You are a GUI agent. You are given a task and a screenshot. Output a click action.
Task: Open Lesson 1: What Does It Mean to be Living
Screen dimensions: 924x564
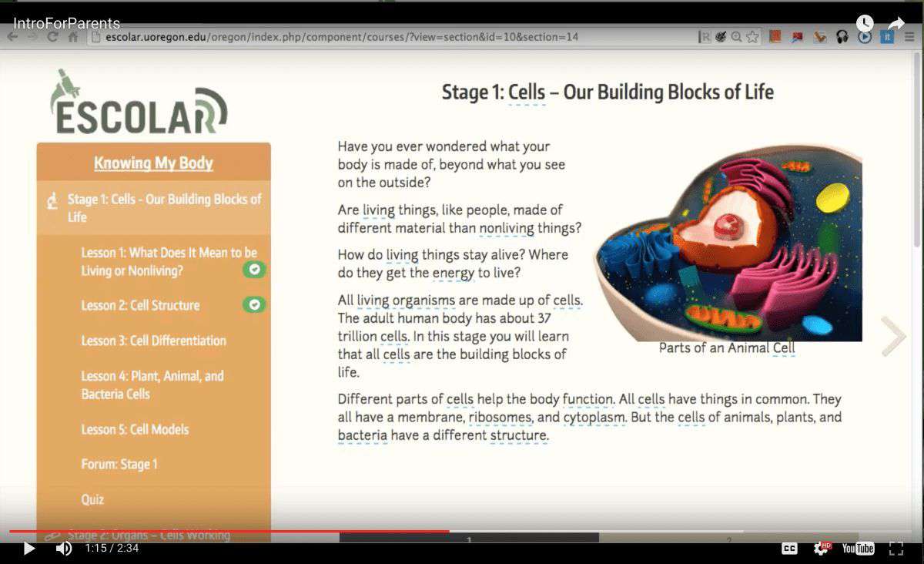(x=169, y=262)
